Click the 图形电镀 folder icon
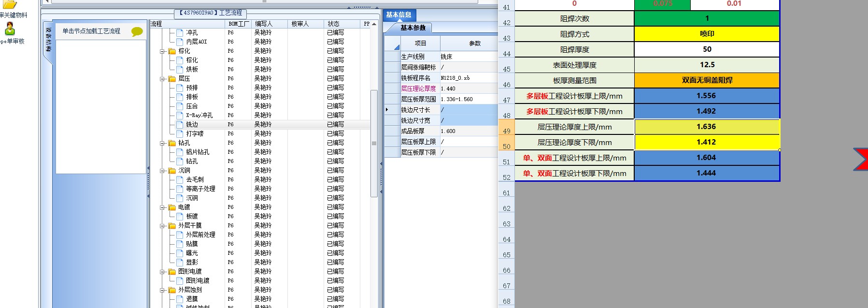868x308 pixels. [x=172, y=271]
